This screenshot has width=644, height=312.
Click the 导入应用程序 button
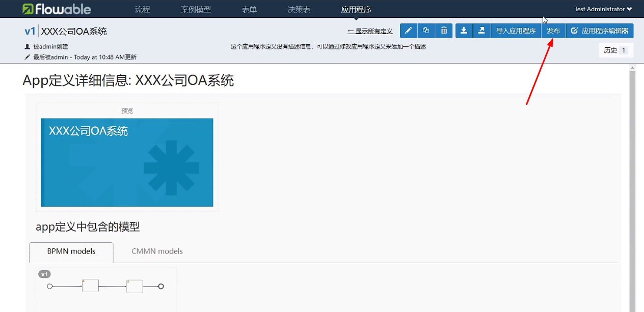tap(516, 31)
